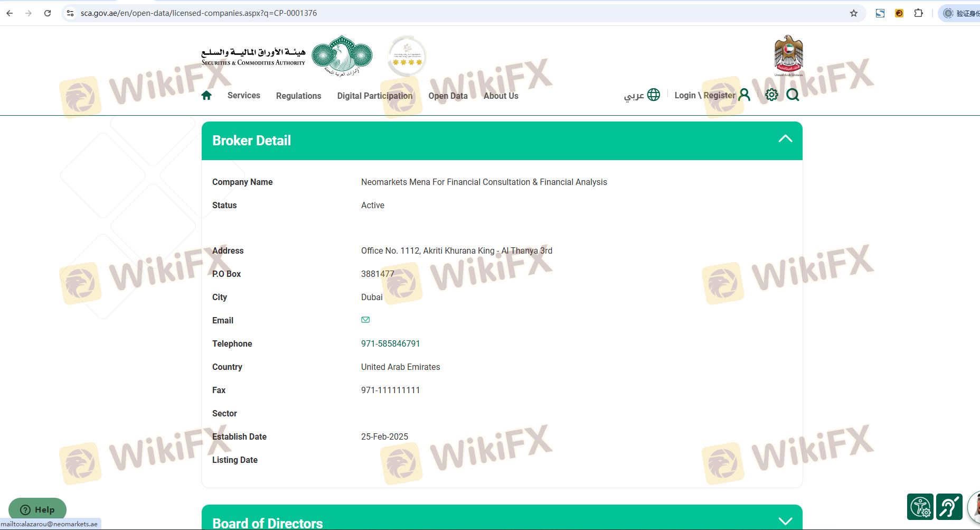This screenshot has width=980, height=530.
Task: Click the browser address bar URL
Action: [x=199, y=13]
